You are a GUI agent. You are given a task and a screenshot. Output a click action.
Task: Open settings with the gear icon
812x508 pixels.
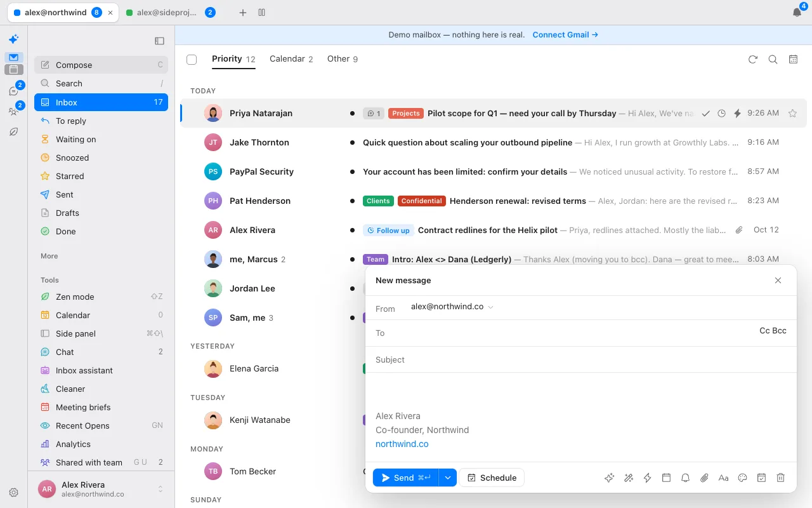tap(13, 492)
